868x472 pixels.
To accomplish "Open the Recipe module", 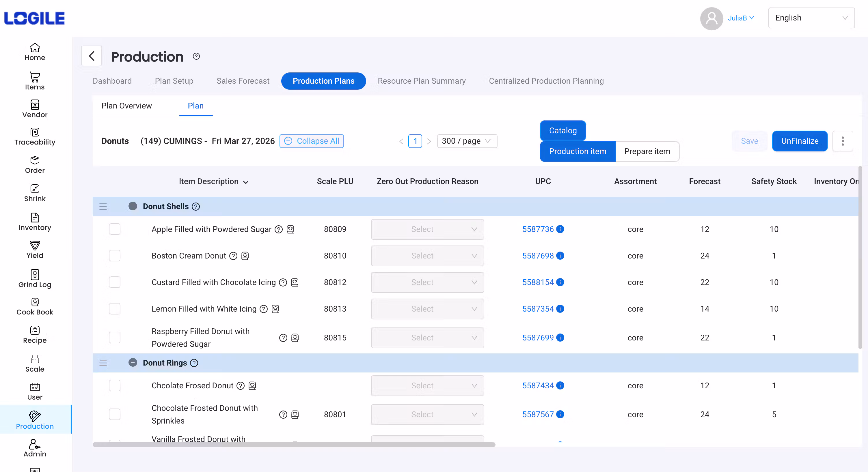I will (35, 335).
